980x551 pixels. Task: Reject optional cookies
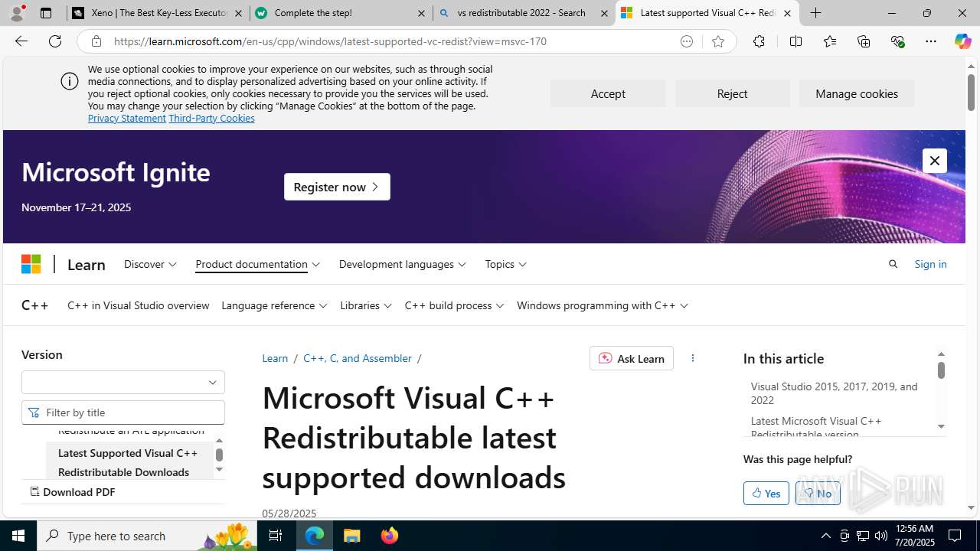point(732,93)
